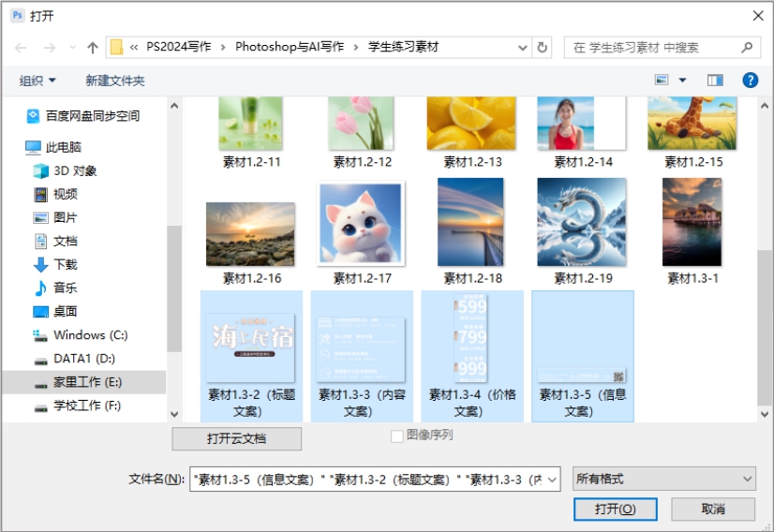Focus the 在 学生练习素材 中搜索 search field

pyautogui.click(x=662, y=48)
